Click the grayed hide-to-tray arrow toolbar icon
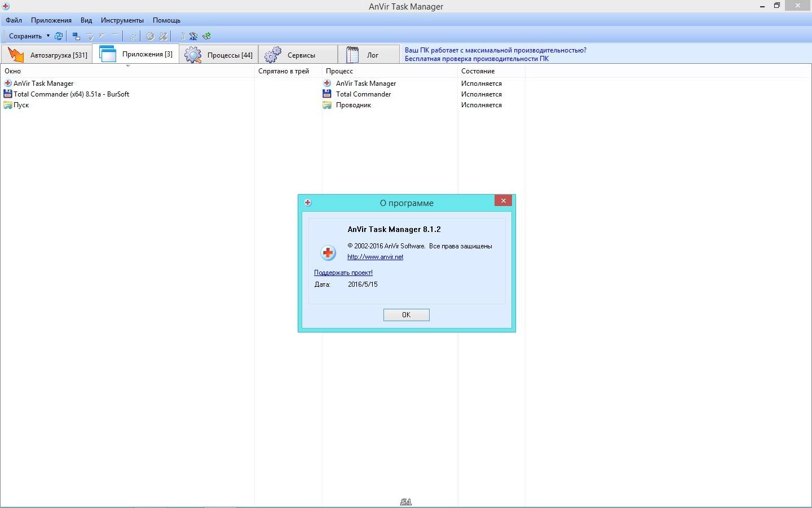This screenshot has height=508, width=812. [x=90, y=36]
